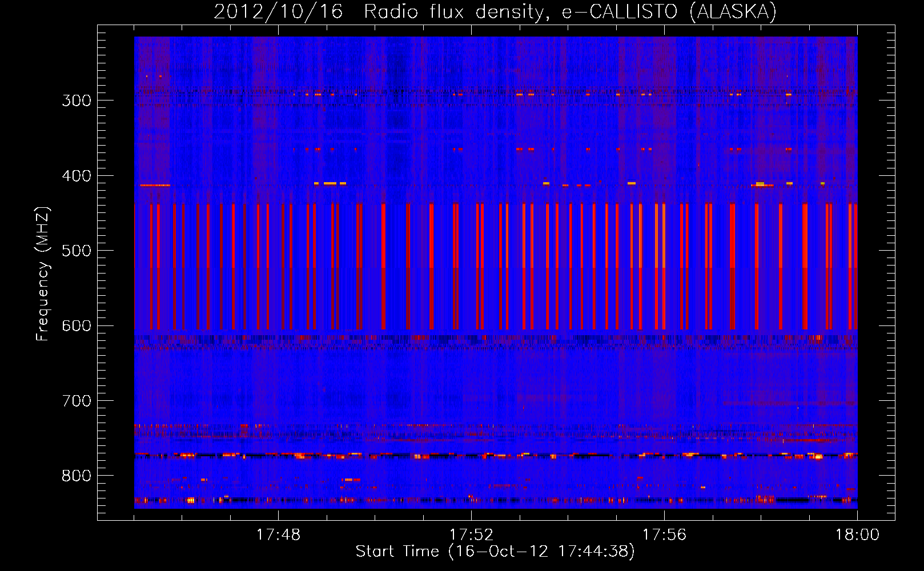Click the 'Start Time (16-Oct-12 17:44:38)' label
924x571 pixels.
[495, 552]
